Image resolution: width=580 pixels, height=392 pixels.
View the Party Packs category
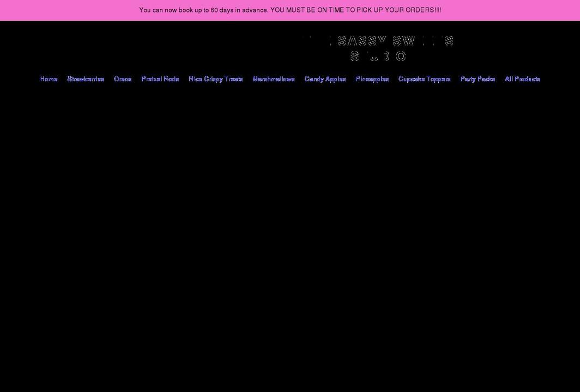coord(478,78)
